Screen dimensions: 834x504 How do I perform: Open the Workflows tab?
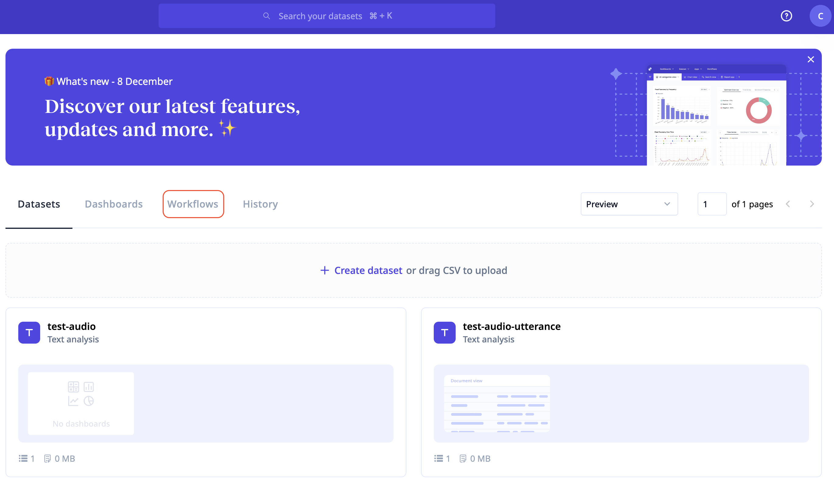193,204
